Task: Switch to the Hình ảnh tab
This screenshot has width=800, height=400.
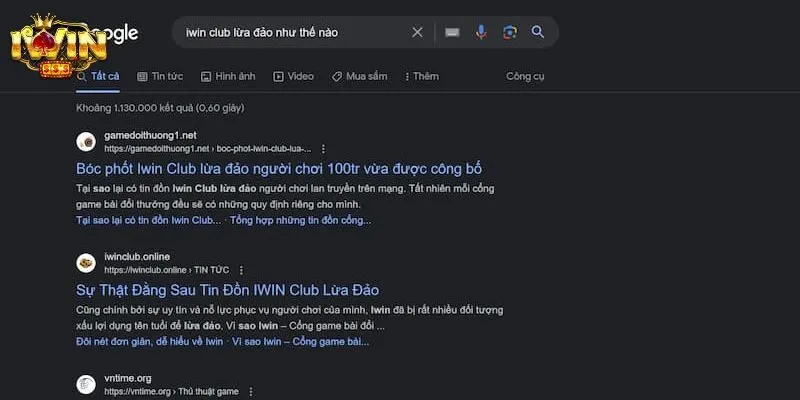Action: tap(228, 76)
